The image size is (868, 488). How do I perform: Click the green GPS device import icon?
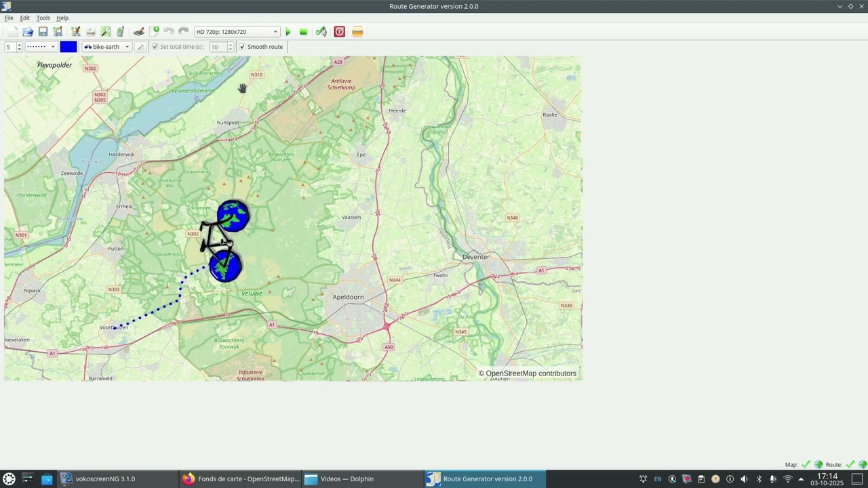coord(120,32)
